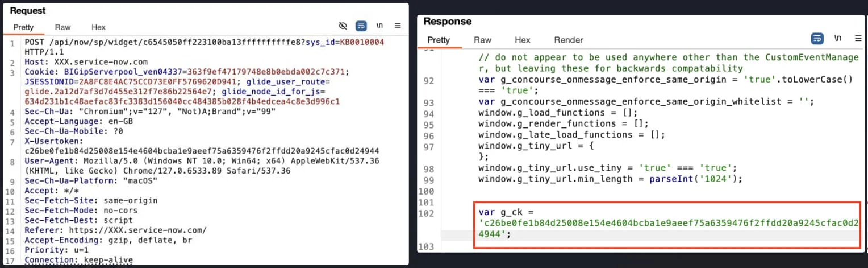This screenshot has height=268, width=868.
Task: Show non-printable characters (\n) in Response panel
Action: tap(837, 39)
